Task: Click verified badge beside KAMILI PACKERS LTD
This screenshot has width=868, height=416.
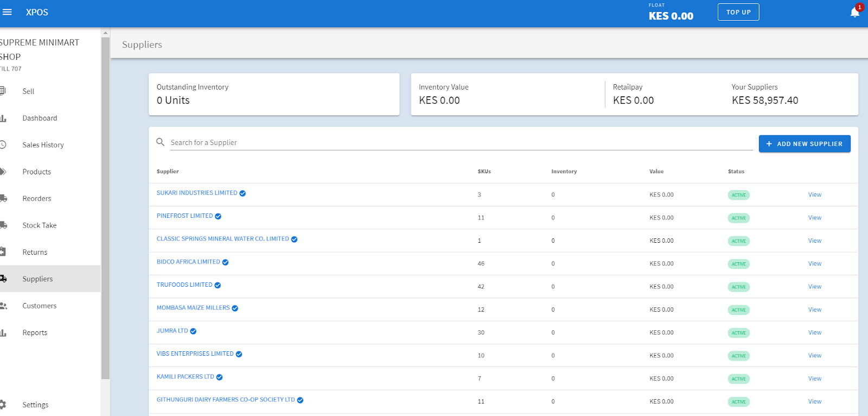Action: (219, 377)
